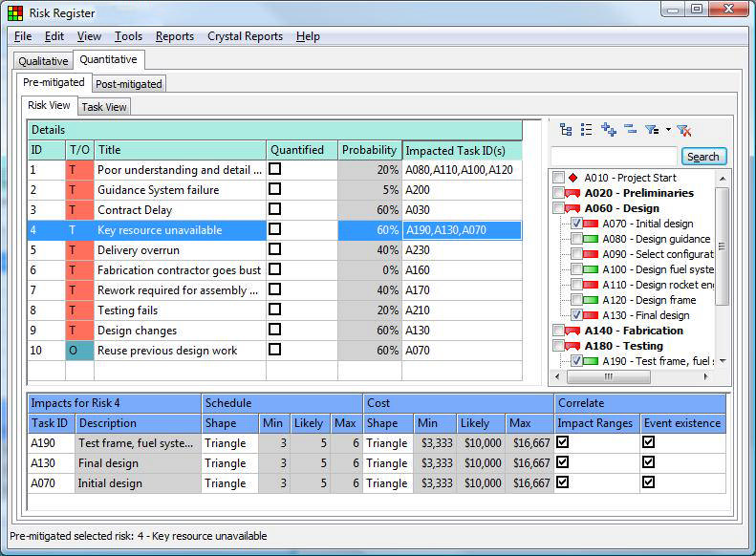Open the Task View tab
The image size is (756, 556).
pos(104,107)
